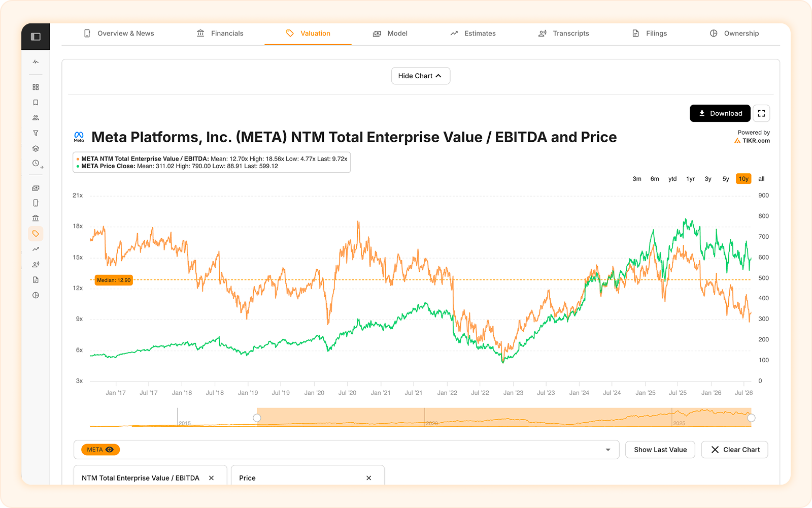Select the orange valuation tag sidebar icon
This screenshot has width=812, height=508.
[36, 234]
